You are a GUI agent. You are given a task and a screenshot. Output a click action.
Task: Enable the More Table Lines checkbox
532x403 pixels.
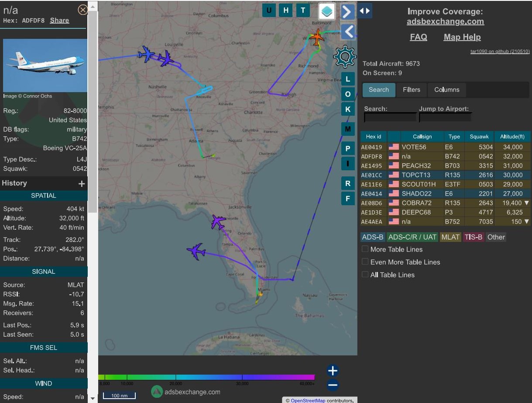365,249
